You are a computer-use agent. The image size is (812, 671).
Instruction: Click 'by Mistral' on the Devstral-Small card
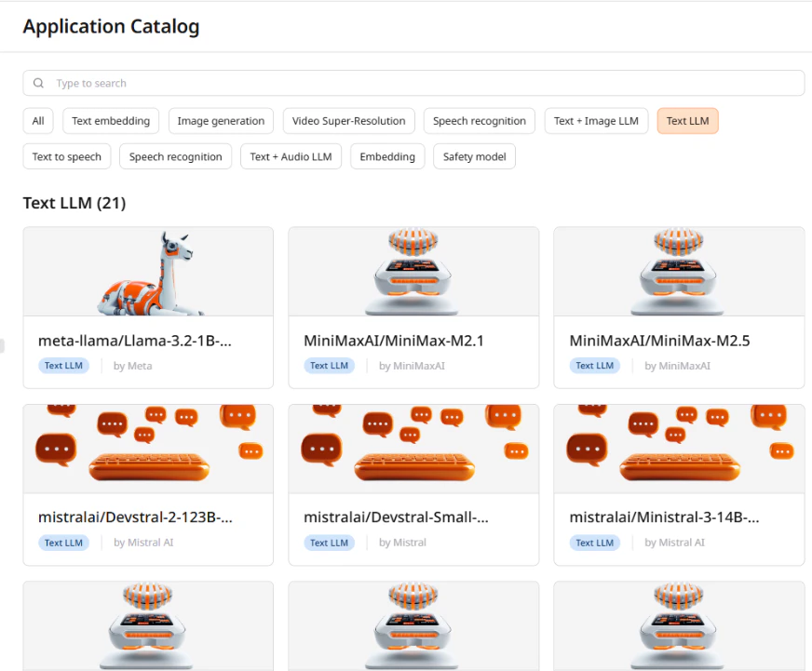402,543
